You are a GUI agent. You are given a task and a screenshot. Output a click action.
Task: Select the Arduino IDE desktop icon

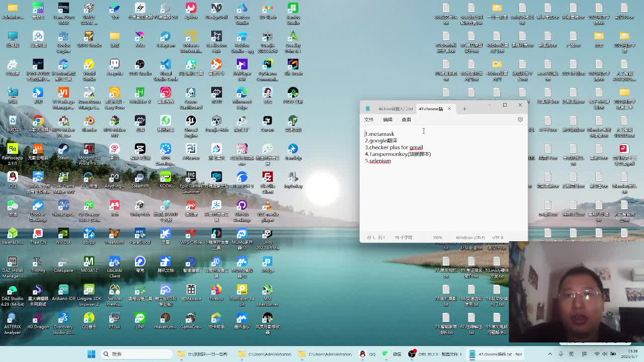[x=63, y=293]
